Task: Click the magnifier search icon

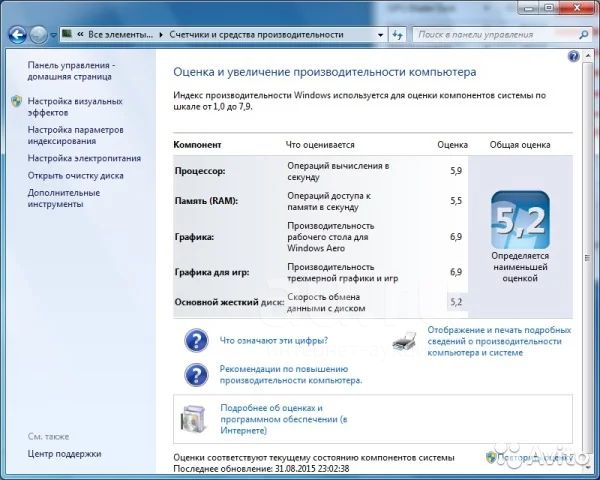Action: [x=584, y=35]
